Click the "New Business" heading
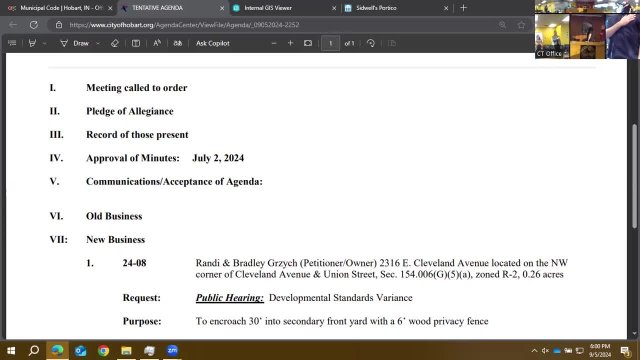The width and height of the screenshot is (640, 360). pyautogui.click(x=116, y=240)
